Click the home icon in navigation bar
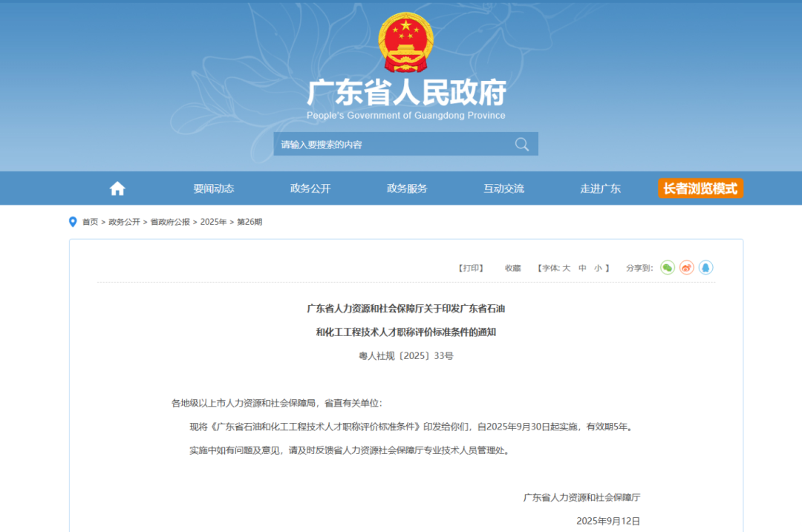802x532 pixels. pyautogui.click(x=117, y=188)
